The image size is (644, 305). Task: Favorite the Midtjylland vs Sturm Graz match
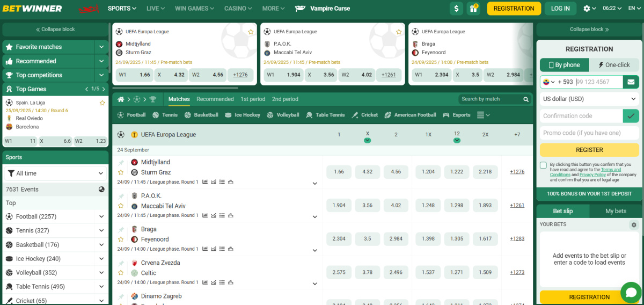coord(121,172)
